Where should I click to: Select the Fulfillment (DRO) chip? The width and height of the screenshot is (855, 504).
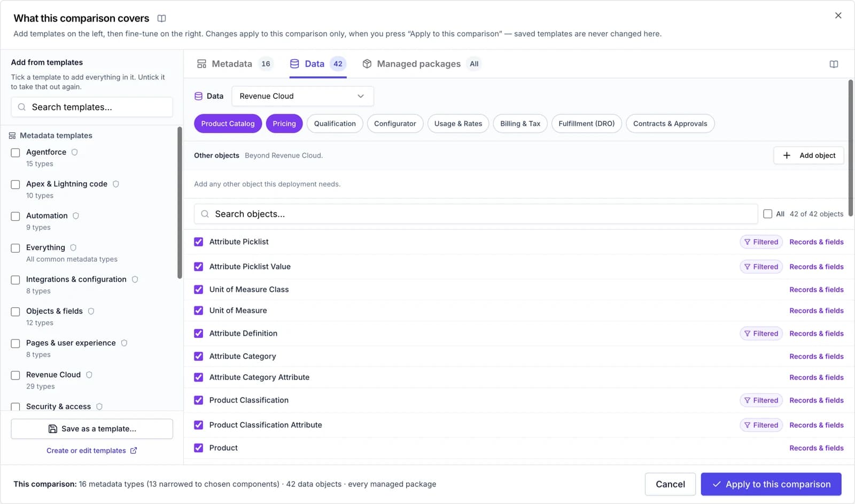(x=587, y=123)
